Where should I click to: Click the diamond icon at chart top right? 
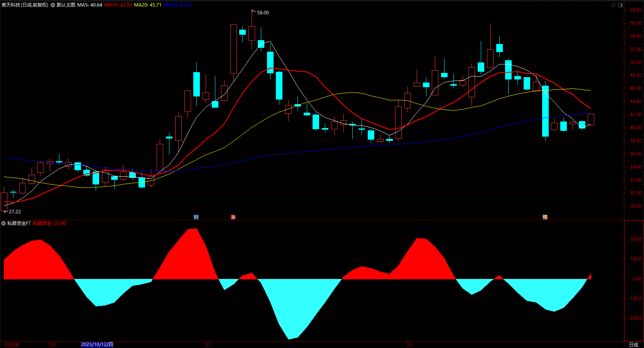pyautogui.click(x=614, y=5)
